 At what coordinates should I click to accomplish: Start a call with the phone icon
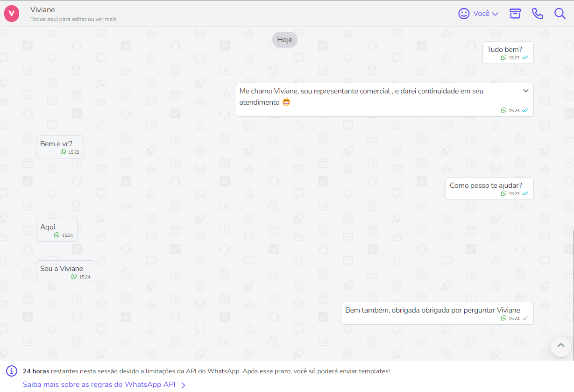pos(537,14)
